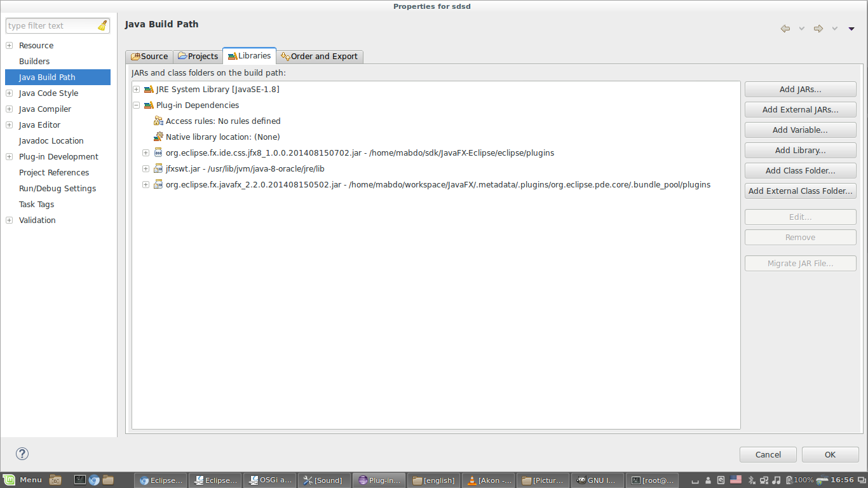The height and width of the screenshot is (488, 868).
Task: Click the user account tray icon
Action: coord(708,480)
